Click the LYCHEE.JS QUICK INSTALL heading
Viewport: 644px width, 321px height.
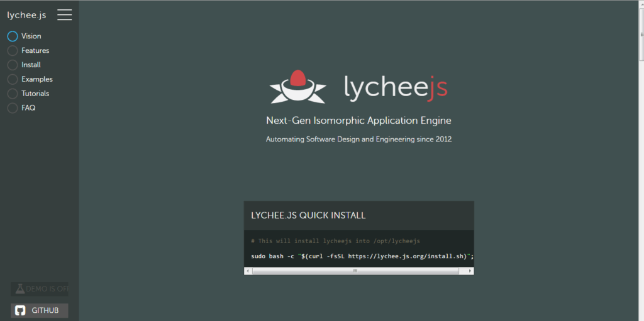tap(308, 215)
